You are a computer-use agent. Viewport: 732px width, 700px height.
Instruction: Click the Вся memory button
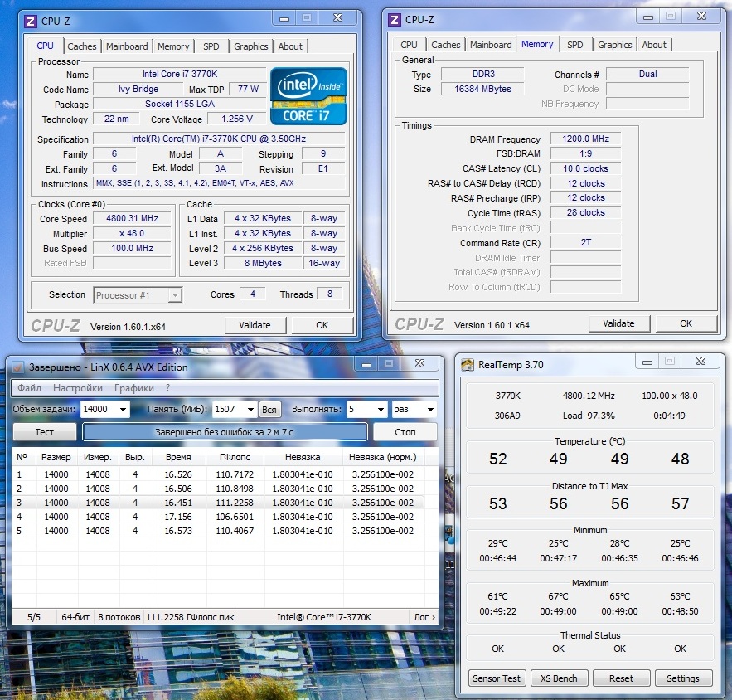(269, 410)
